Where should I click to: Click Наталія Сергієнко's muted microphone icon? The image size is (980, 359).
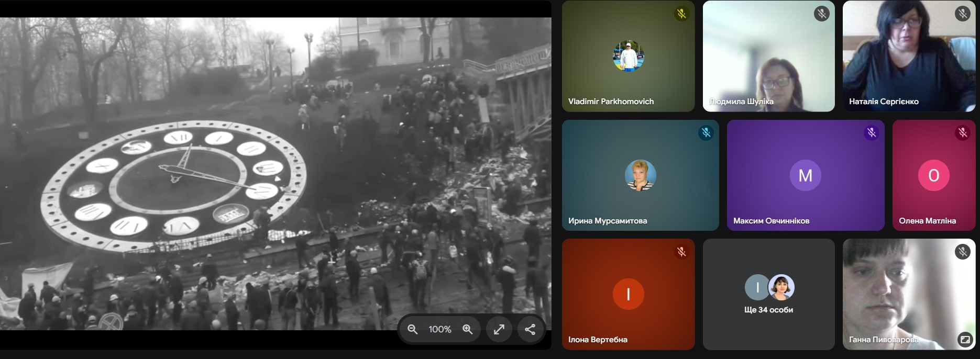(962, 14)
